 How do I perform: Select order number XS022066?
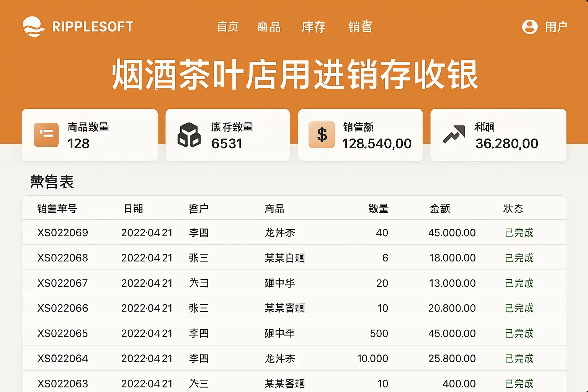pyautogui.click(x=63, y=308)
